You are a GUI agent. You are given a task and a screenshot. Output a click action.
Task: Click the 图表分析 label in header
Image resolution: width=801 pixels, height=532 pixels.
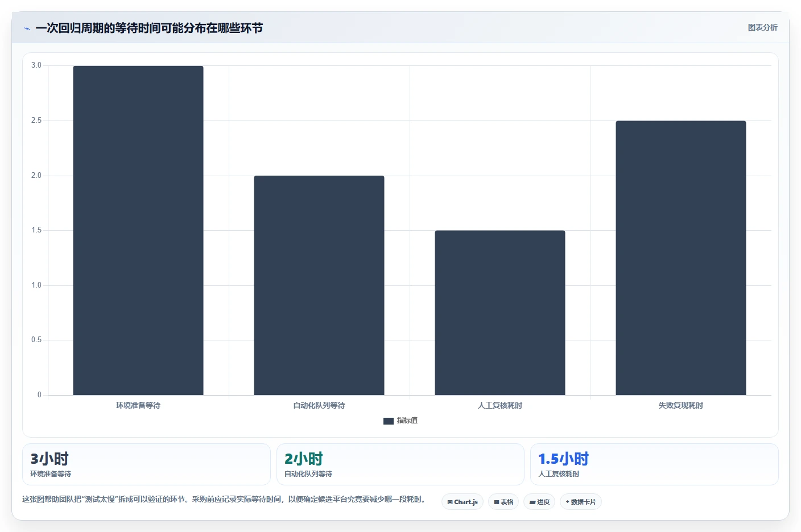pos(762,27)
